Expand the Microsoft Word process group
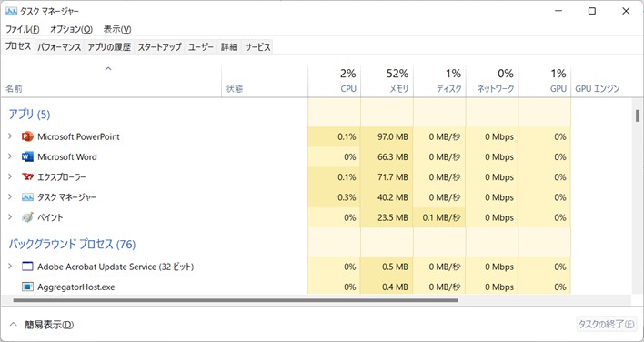 pyautogui.click(x=10, y=156)
